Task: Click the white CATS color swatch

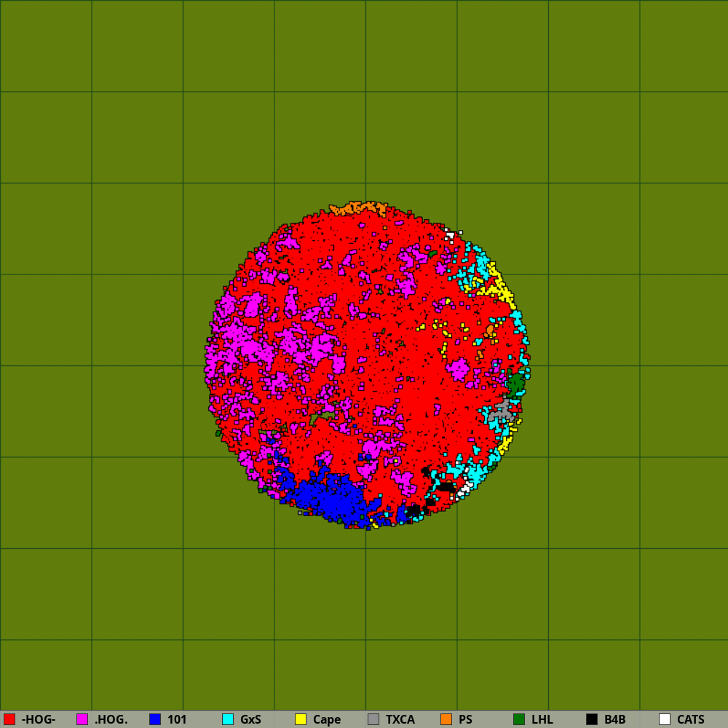Action: (665, 719)
